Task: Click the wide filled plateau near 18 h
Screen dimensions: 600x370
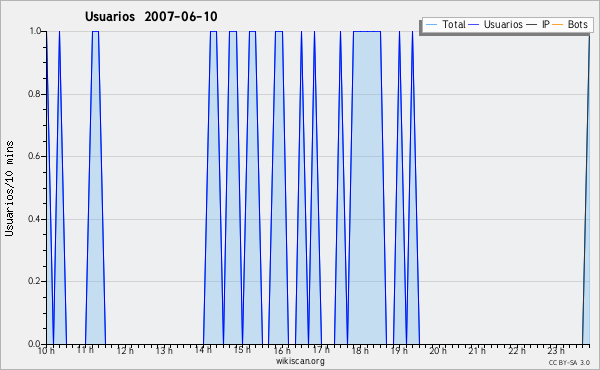Action: [367, 187]
